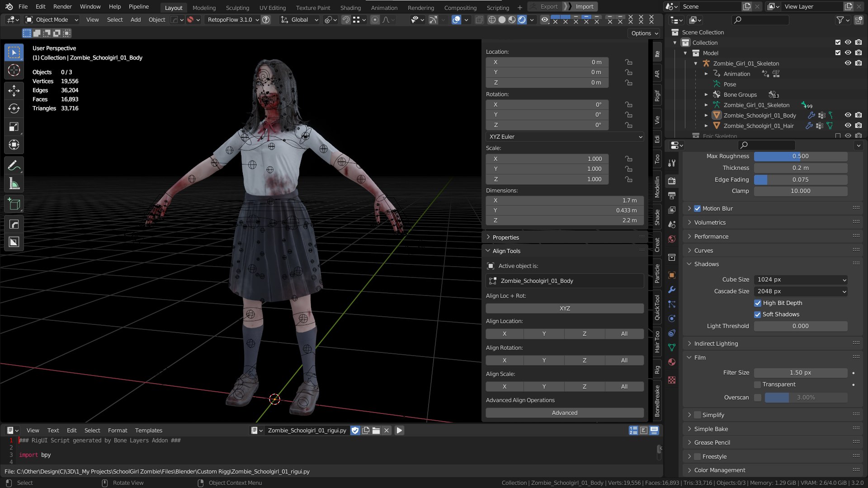This screenshot has height=488, width=868.
Task: Lock the Location X value
Action: 628,62
